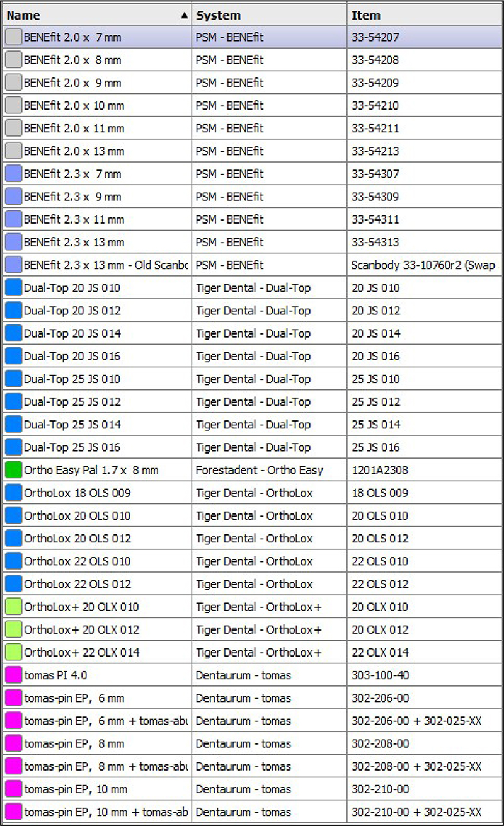Select the tomas-pin EP, 6 mm + tomas-abu name

pyautogui.click(x=107, y=721)
